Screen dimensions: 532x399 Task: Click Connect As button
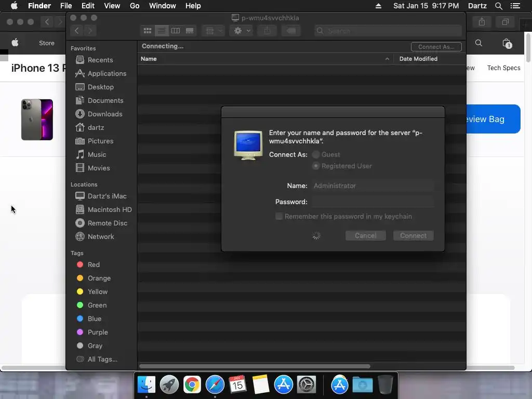(436, 47)
